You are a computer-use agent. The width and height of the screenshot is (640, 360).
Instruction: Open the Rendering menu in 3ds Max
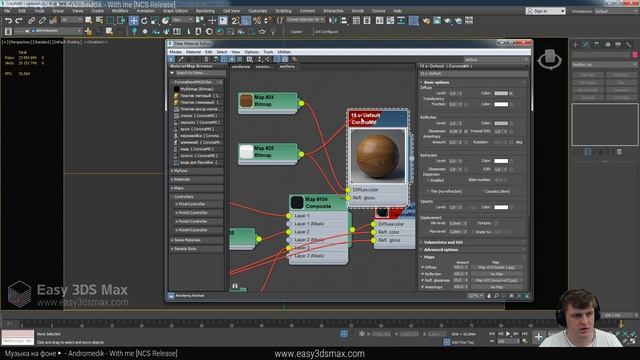pyautogui.click(x=205, y=11)
